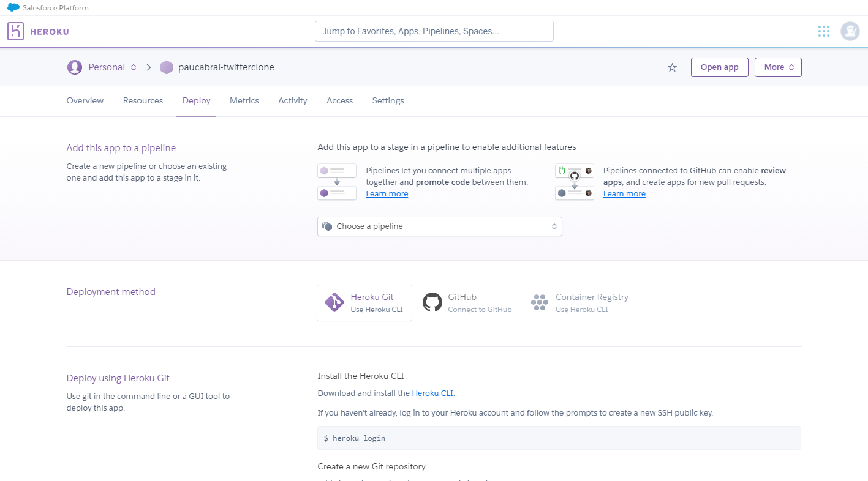Click the GitHub octocat icon
868x481 pixels.
click(432, 302)
